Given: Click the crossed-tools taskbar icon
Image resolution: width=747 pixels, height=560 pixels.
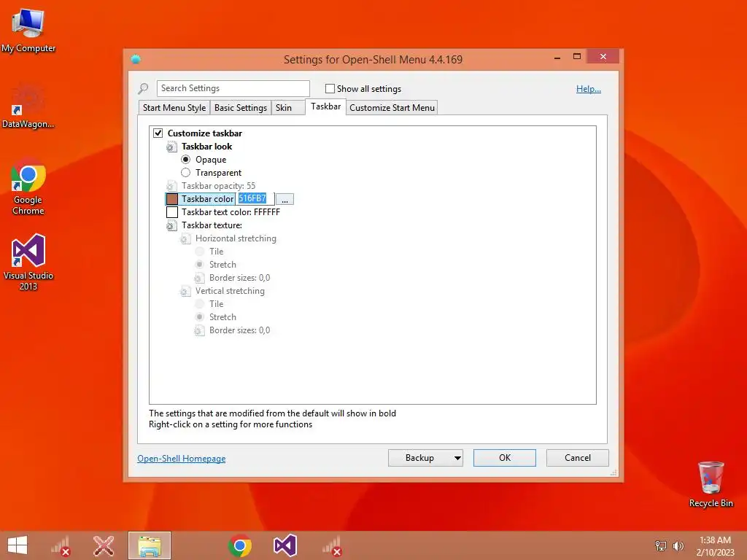Looking at the screenshot, I should [x=104, y=545].
